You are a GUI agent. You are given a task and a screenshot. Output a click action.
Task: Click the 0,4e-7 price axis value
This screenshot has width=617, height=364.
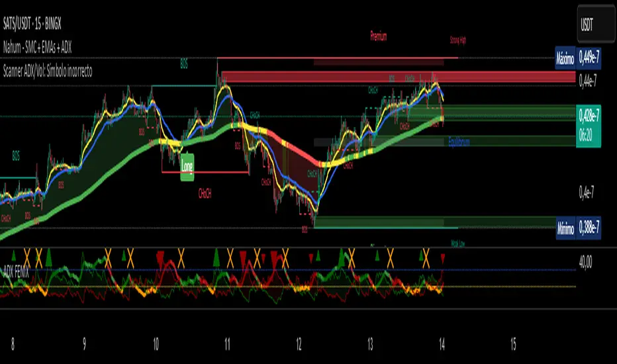[587, 193]
